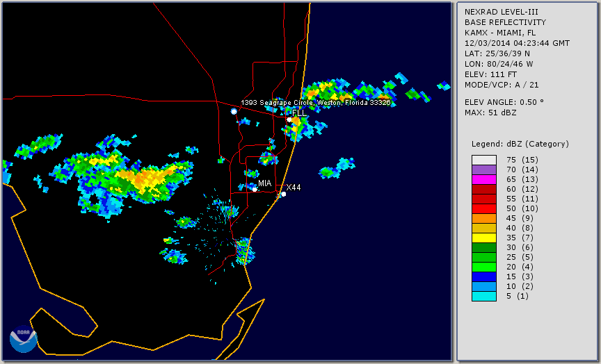Click the 'FLL' map label

299,113
